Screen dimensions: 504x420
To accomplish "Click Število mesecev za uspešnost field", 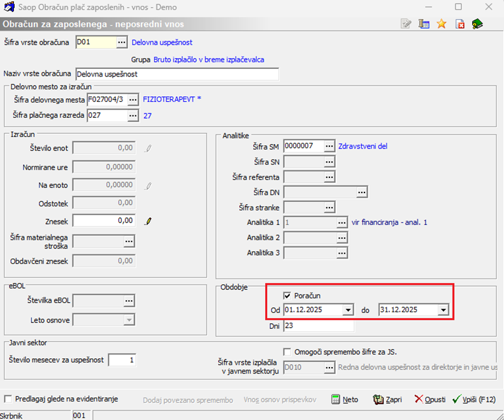I will tap(122, 360).
